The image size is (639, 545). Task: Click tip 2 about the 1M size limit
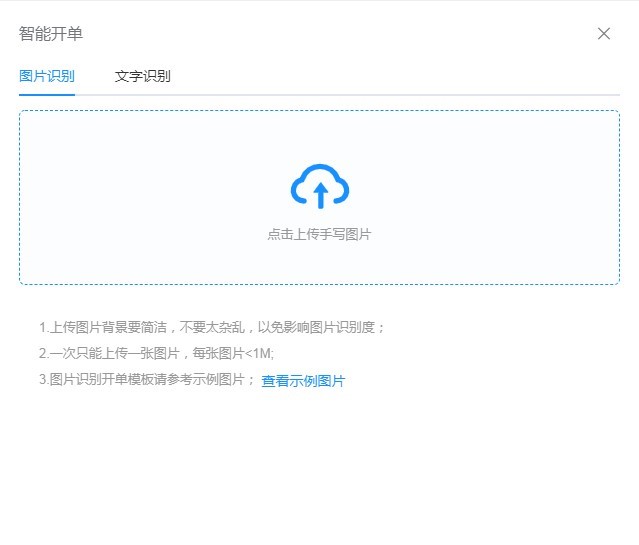[x=156, y=353]
